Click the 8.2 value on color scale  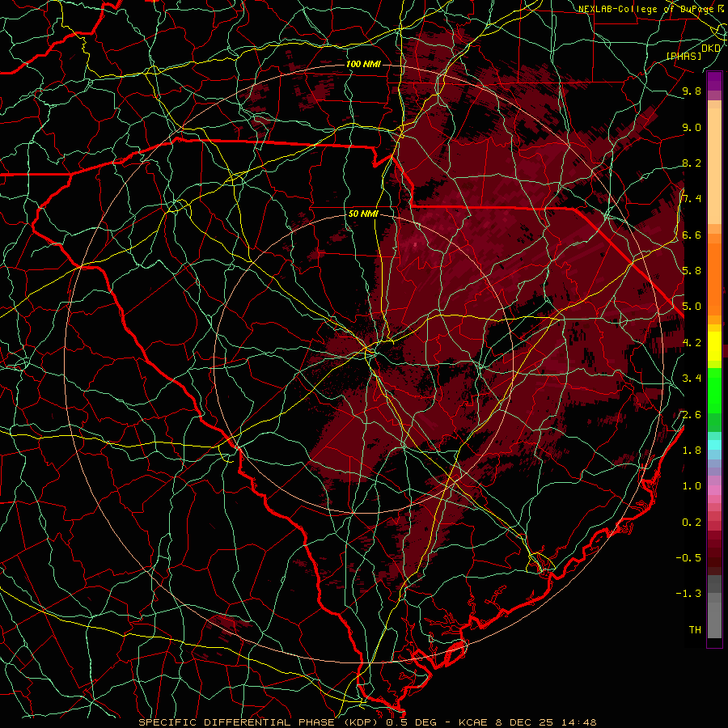click(692, 163)
